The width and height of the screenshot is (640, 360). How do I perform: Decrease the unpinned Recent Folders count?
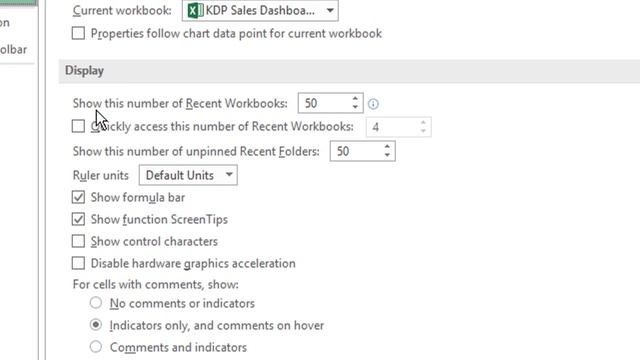[387, 156]
